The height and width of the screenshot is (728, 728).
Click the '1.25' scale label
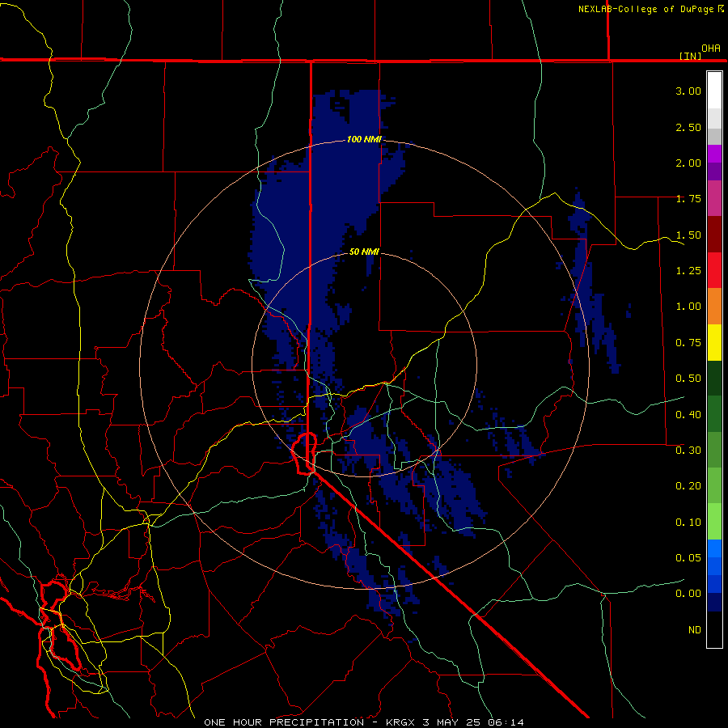(688, 271)
